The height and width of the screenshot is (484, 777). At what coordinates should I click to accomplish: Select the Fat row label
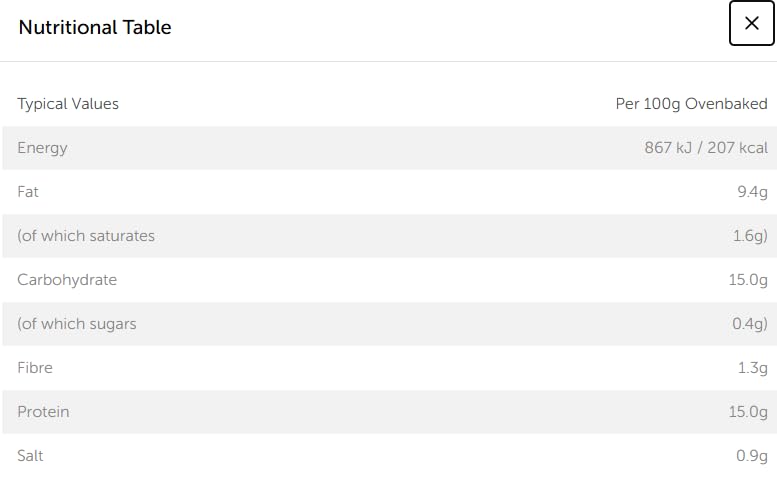pyautogui.click(x=28, y=192)
